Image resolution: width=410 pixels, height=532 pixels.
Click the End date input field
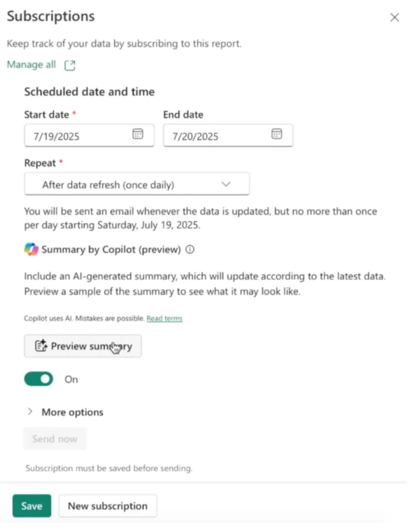[x=218, y=136]
